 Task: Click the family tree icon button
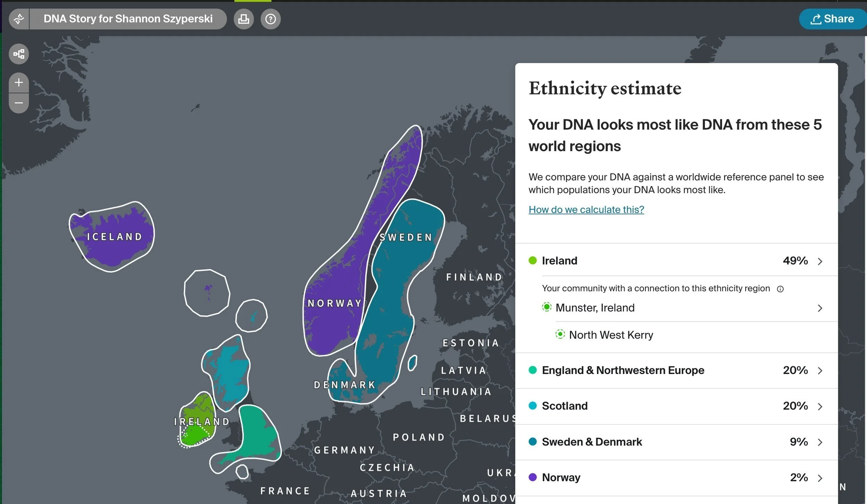click(x=19, y=54)
